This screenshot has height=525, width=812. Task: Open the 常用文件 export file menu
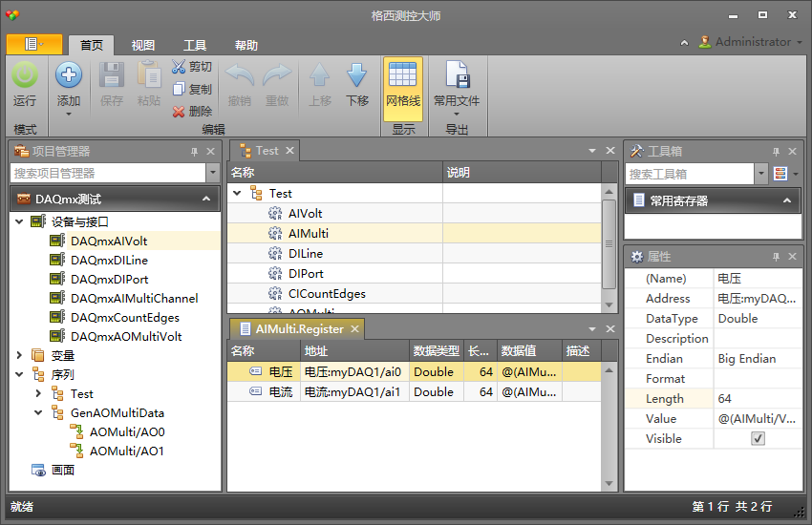pyautogui.click(x=457, y=89)
